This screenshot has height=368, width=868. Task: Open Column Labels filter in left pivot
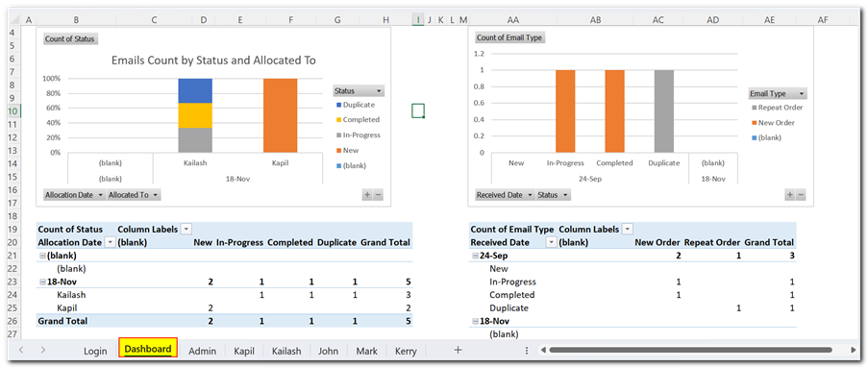coord(186,229)
